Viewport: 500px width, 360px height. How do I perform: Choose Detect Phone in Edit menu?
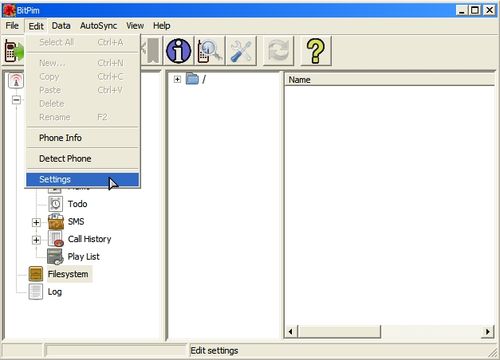click(x=83, y=159)
